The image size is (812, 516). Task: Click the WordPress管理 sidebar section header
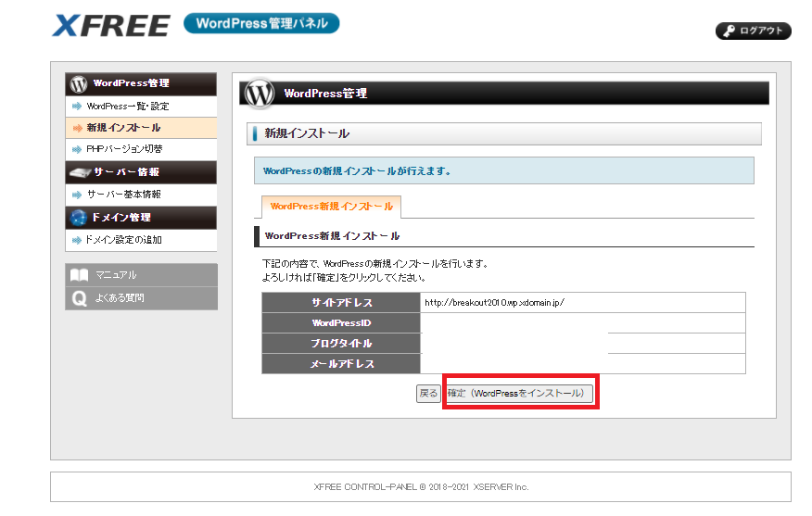pyautogui.click(x=141, y=84)
